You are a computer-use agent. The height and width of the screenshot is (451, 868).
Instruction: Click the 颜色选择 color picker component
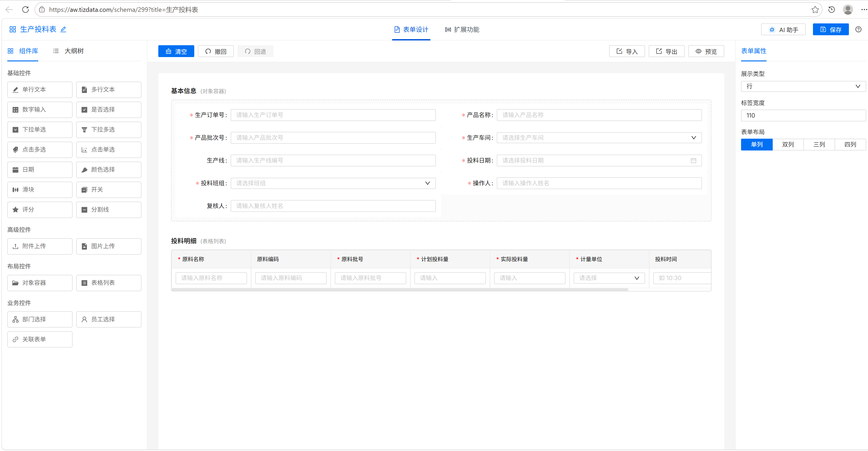pos(108,169)
